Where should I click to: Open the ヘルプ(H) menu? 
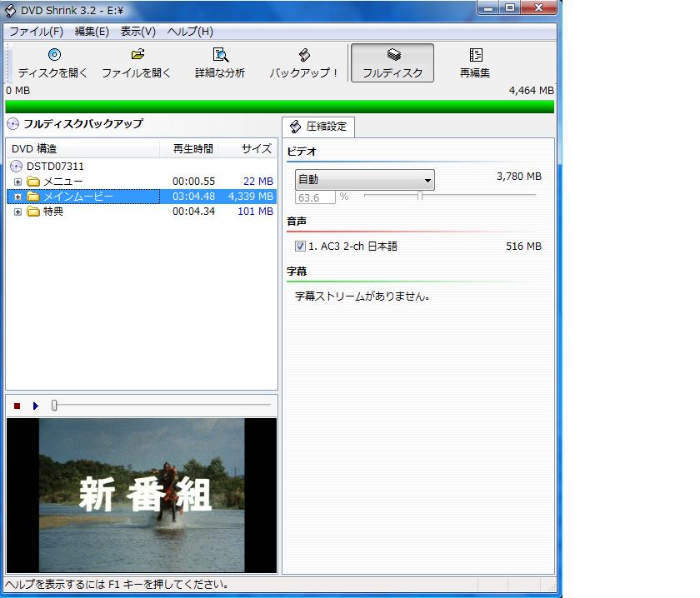190,32
